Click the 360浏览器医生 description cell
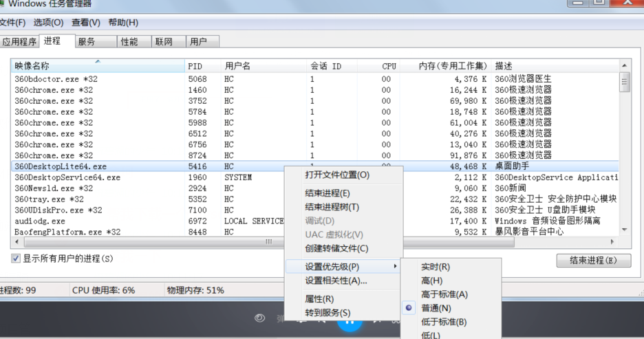 pyautogui.click(x=523, y=79)
